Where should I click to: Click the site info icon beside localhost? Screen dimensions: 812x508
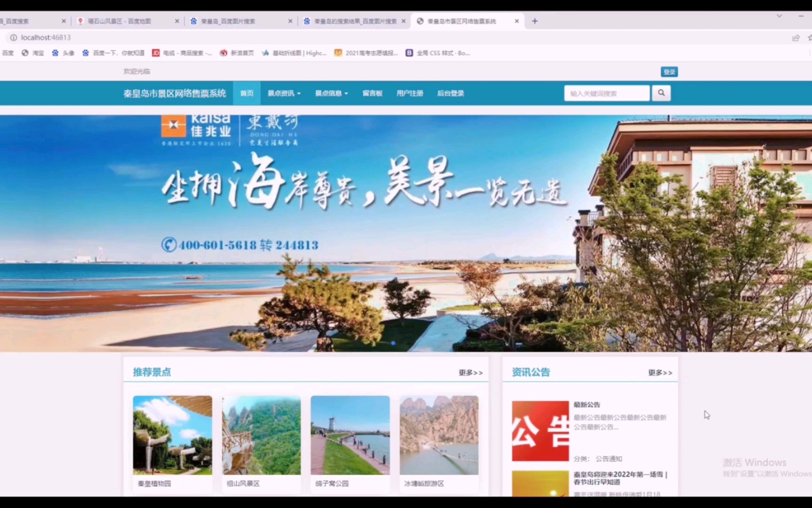13,38
